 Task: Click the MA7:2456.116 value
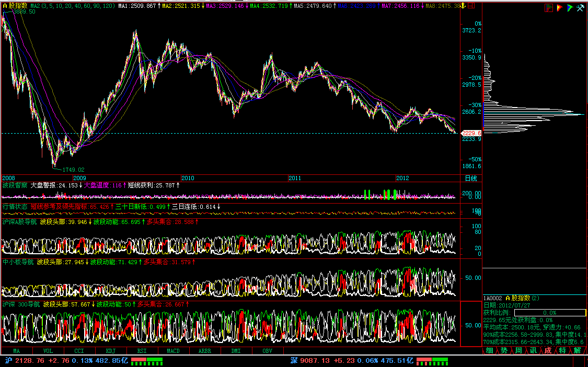click(x=400, y=6)
